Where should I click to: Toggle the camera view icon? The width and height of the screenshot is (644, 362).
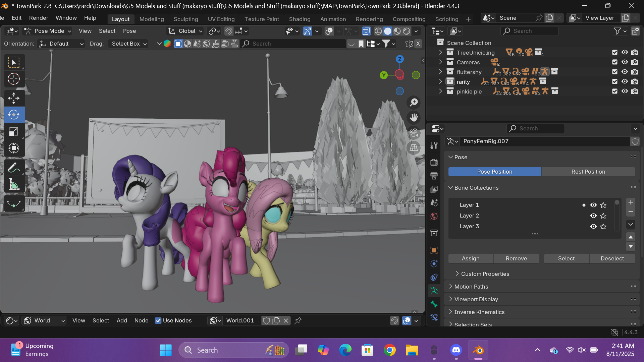click(x=414, y=133)
